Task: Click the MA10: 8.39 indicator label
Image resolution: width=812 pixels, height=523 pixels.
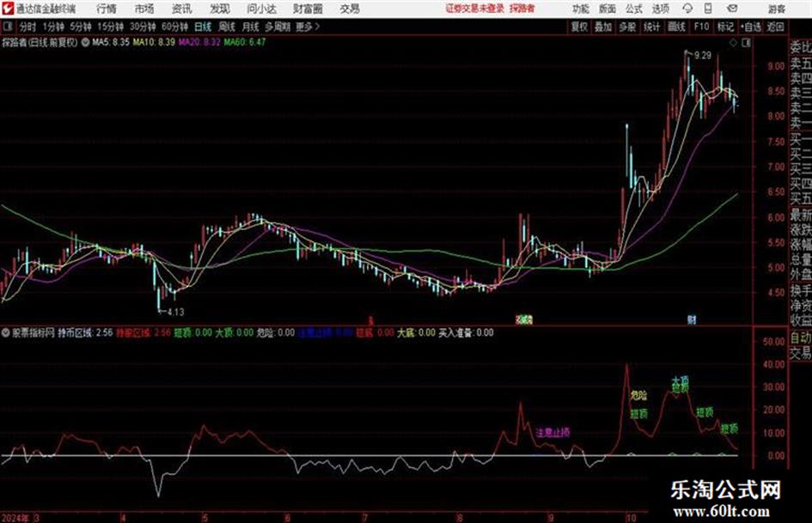Action: [x=154, y=42]
